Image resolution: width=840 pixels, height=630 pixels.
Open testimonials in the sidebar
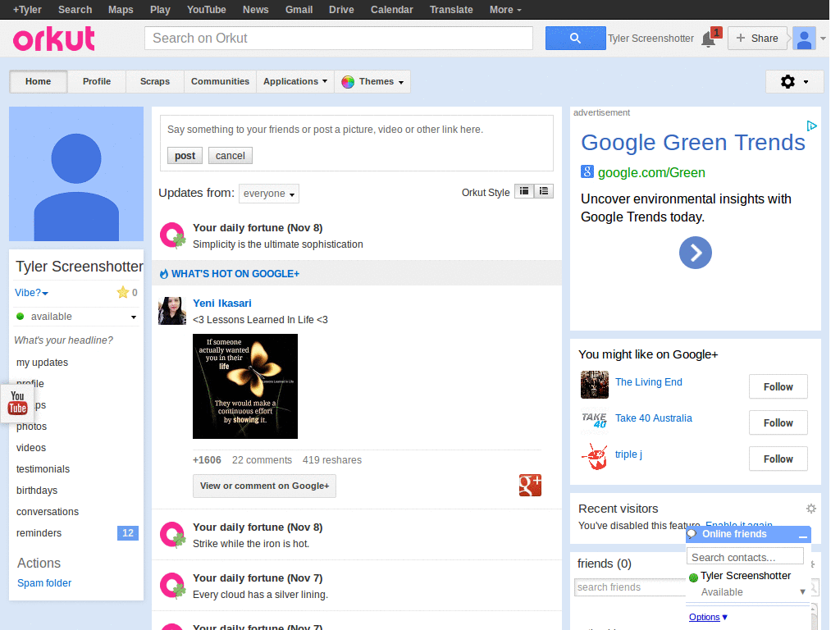43,468
